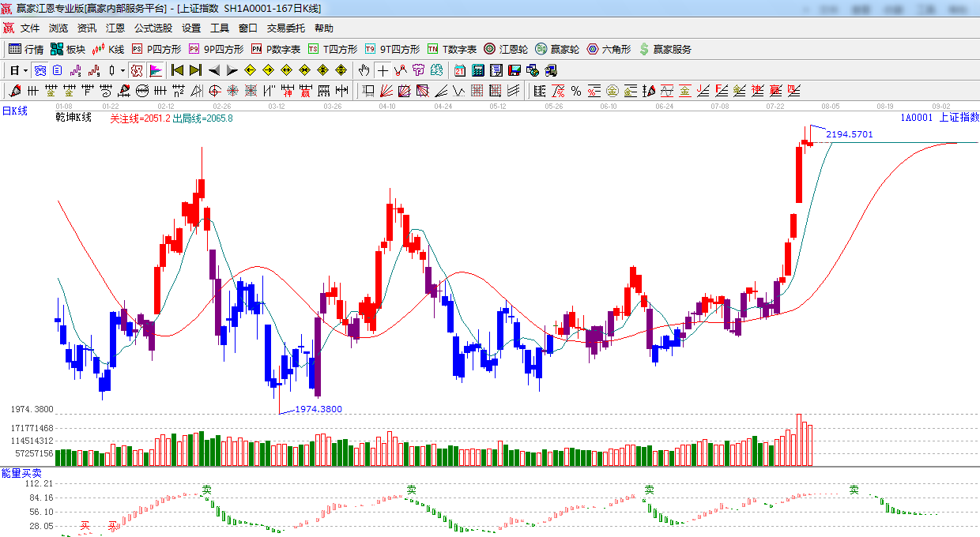Expand the candlestick style dropdown arrow
The height and width of the screenshot is (537, 980).
point(122,70)
